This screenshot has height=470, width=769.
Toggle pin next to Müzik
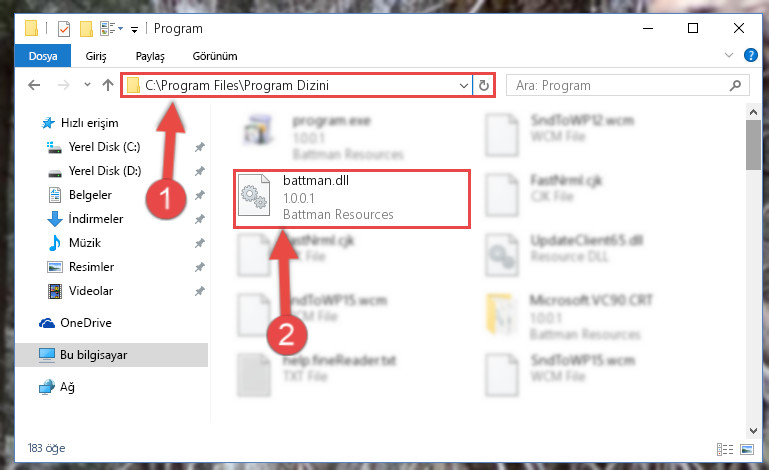tap(200, 243)
